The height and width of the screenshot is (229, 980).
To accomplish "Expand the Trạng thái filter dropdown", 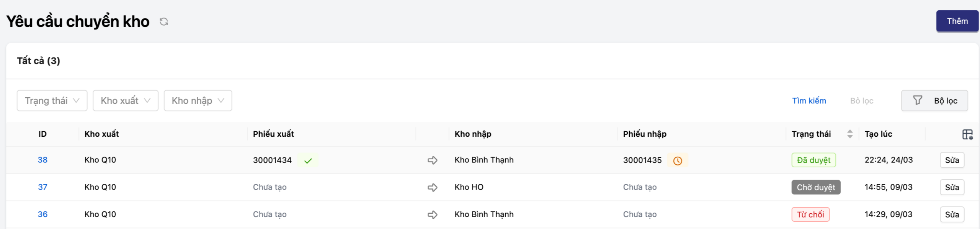I will pyautogui.click(x=52, y=101).
